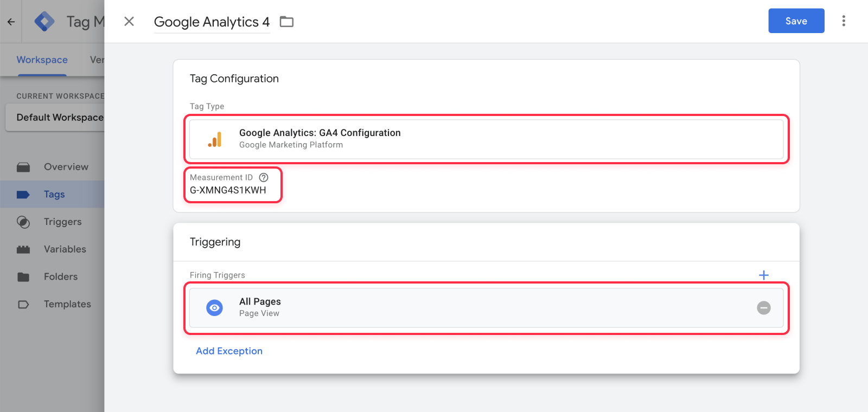
Task: Open Templates in the sidebar
Action: click(52, 304)
